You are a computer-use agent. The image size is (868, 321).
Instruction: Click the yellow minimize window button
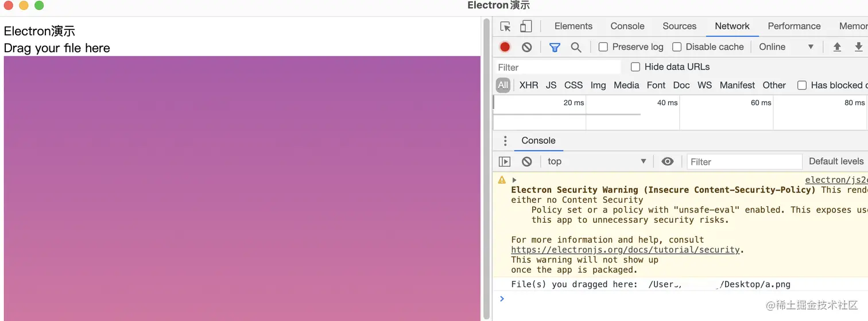tap(24, 6)
